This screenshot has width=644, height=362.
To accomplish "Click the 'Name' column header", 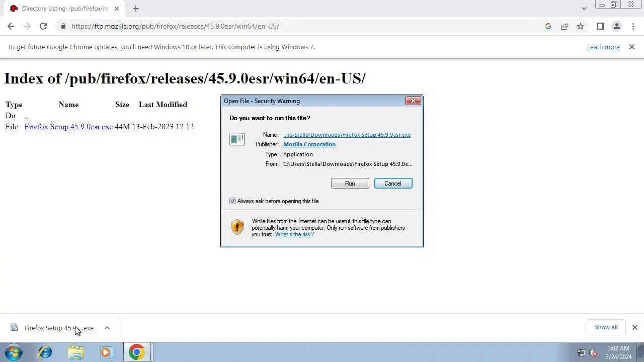I will pos(68,105).
